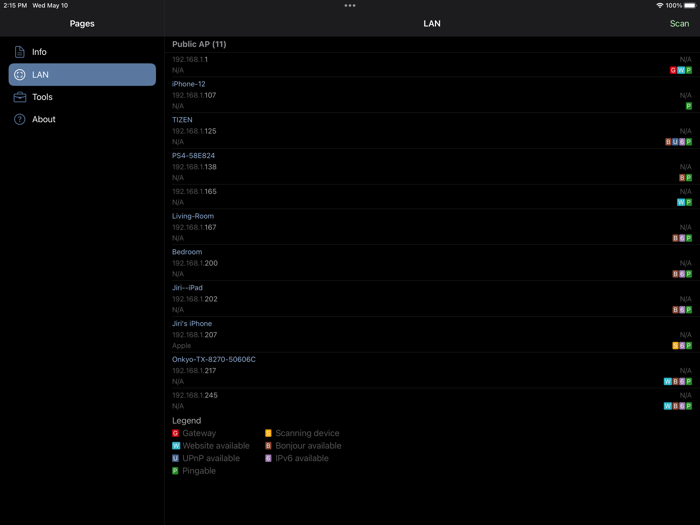This screenshot has height=525, width=700.
Task: Click the Pages sidebar title
Action: 82,24
